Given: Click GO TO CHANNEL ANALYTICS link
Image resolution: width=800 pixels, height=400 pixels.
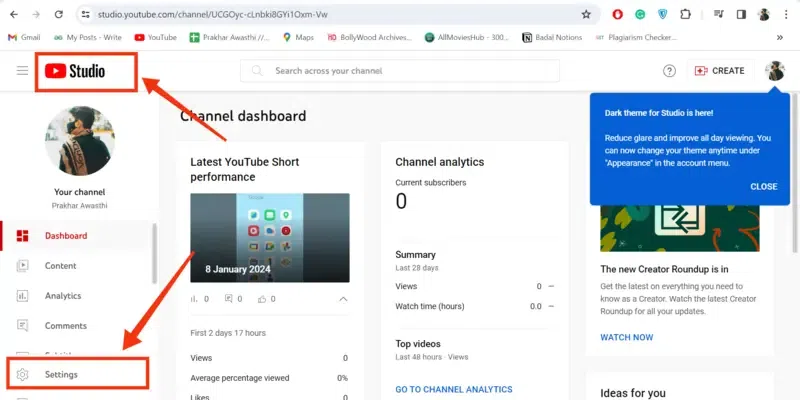Looking at the screenshot, I should tap(454, 389).
